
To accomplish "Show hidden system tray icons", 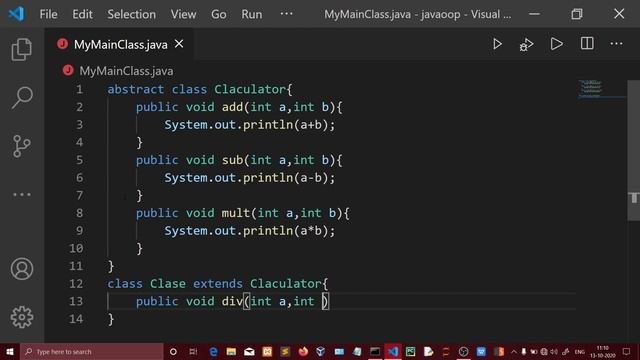I will click(x=513, y=351).
